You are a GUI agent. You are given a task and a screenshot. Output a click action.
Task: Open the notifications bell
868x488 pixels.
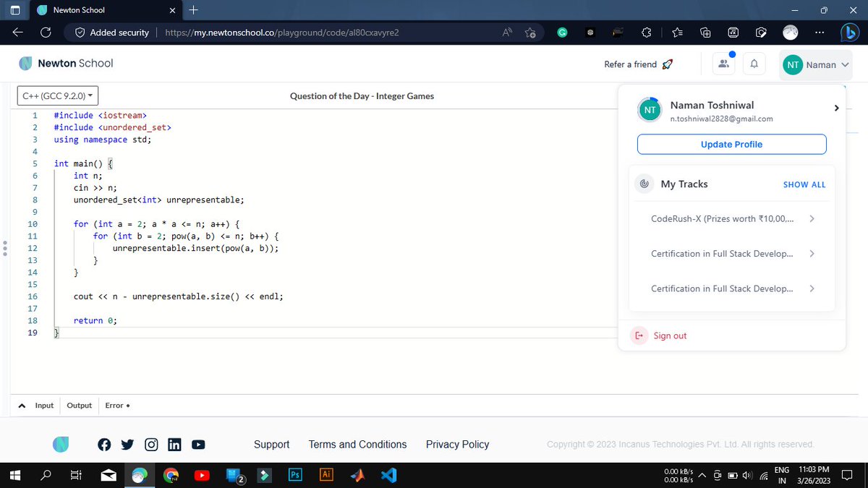point(754,64)
